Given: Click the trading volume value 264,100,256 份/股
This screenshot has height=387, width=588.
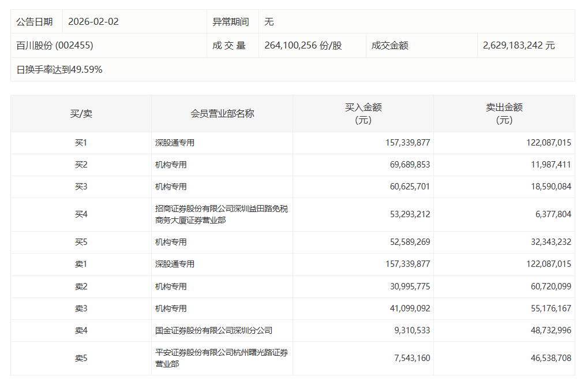Looking at the screenshot, I should (x=303, y=45).
